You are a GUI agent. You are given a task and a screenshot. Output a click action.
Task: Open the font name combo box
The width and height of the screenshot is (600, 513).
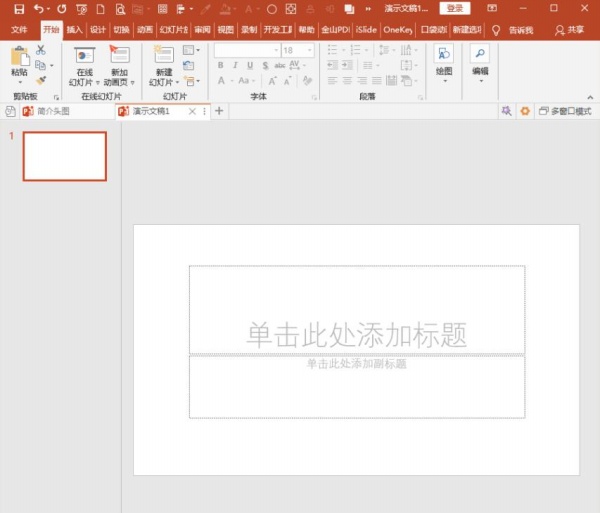click(246, 50)
